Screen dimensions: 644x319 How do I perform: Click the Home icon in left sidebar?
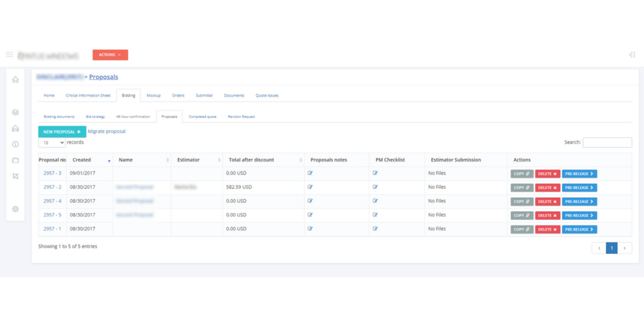[x=15, y=80]
